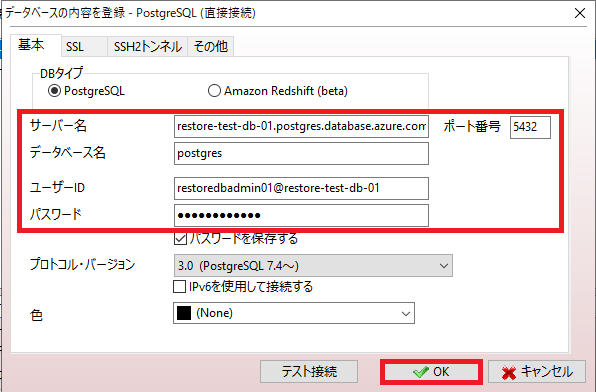
Task: Open the SSH2トンネル tab
Action: [x=147, y=47]
